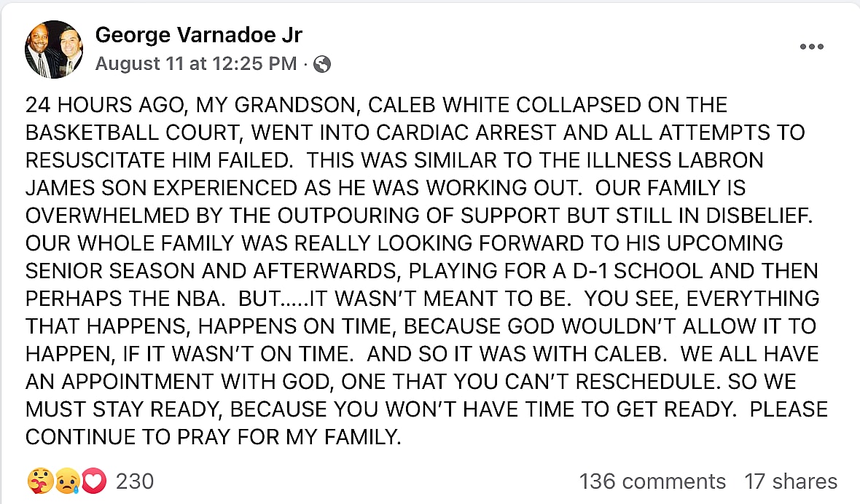Open the 136 comments link

tap(652, 481)
